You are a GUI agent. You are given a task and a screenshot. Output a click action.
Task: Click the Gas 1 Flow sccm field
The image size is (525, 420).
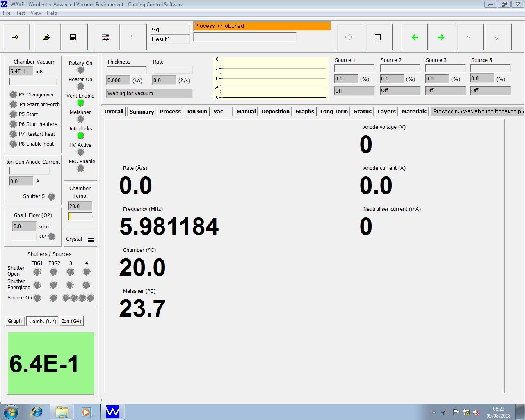pos(24,226)
